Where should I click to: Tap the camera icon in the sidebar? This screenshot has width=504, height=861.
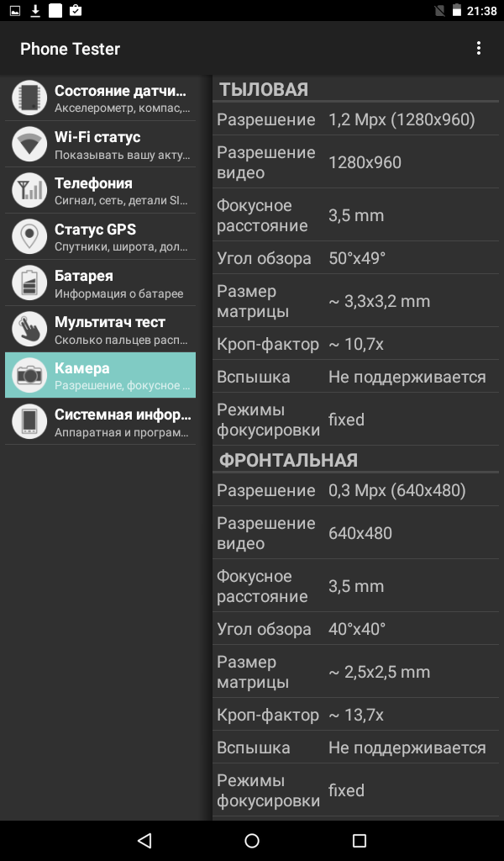coord(29,375)
